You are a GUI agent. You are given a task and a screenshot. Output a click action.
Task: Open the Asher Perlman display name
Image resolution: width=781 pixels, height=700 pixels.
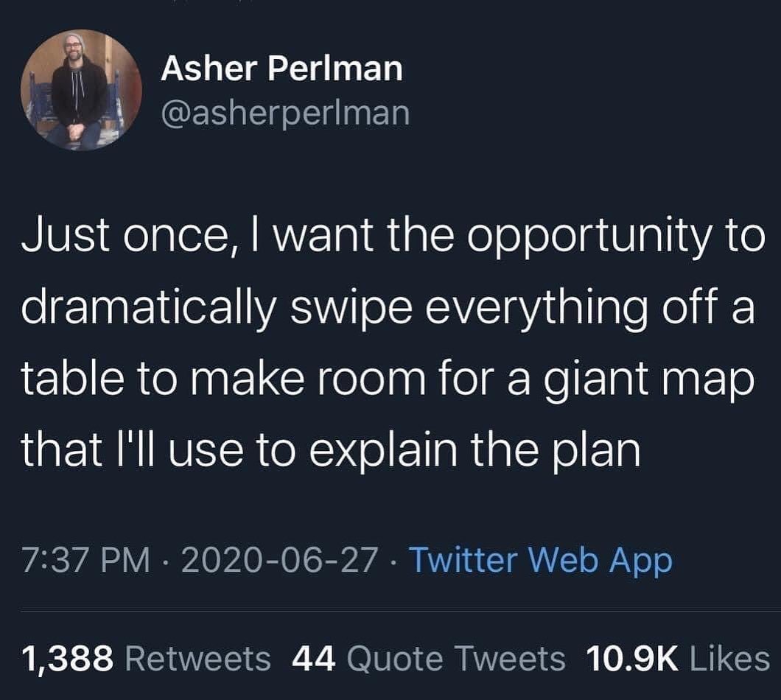pos(281,69)
